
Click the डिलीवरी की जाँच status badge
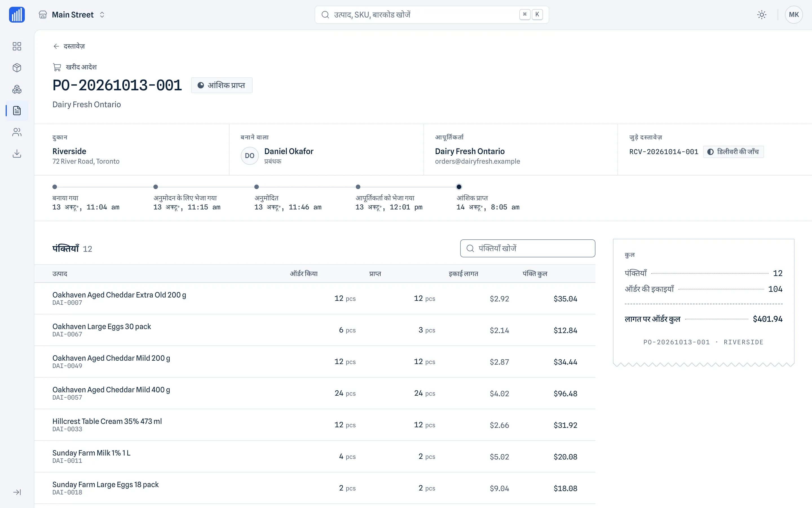(x=733, y=152)
